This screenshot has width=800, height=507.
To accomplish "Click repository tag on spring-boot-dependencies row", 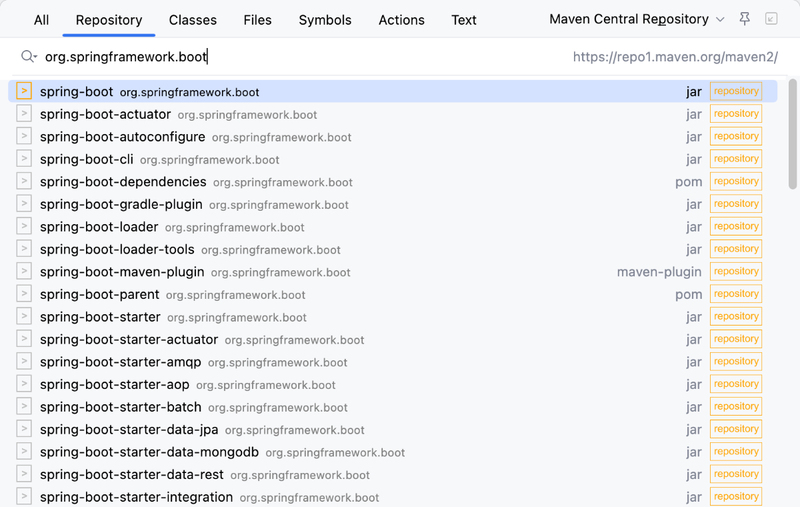I will pyautogui.click(x=736, y=181).
